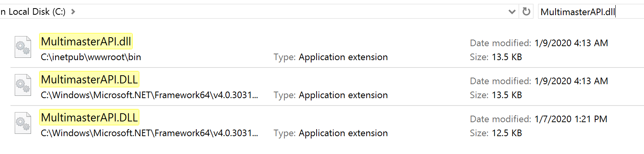
Task: Click the second result's Size: 13.5 KB
Action: 496,95
